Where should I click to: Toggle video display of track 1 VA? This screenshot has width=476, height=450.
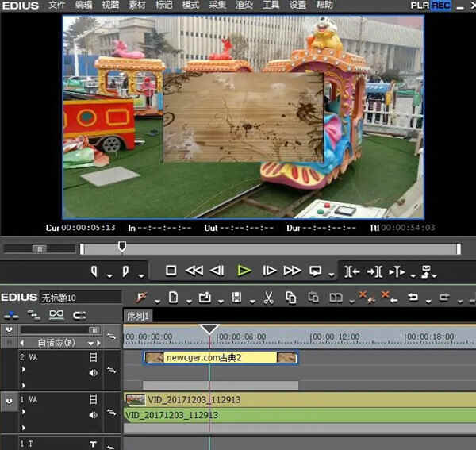click(x=93, y=399)
